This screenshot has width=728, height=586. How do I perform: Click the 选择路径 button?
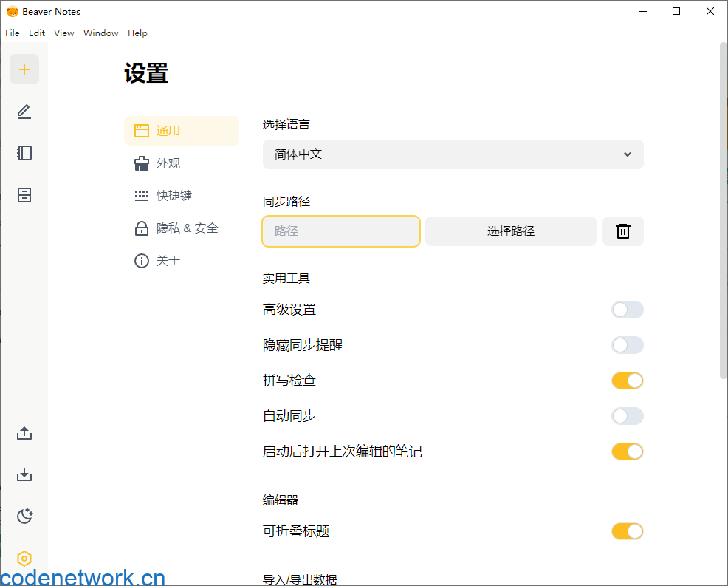point(511,231)
